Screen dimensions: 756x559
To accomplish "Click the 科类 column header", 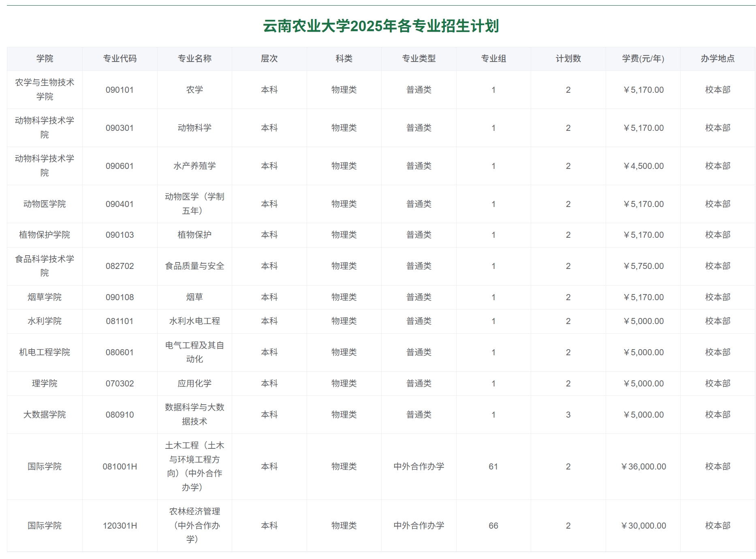I will (344, 58).
